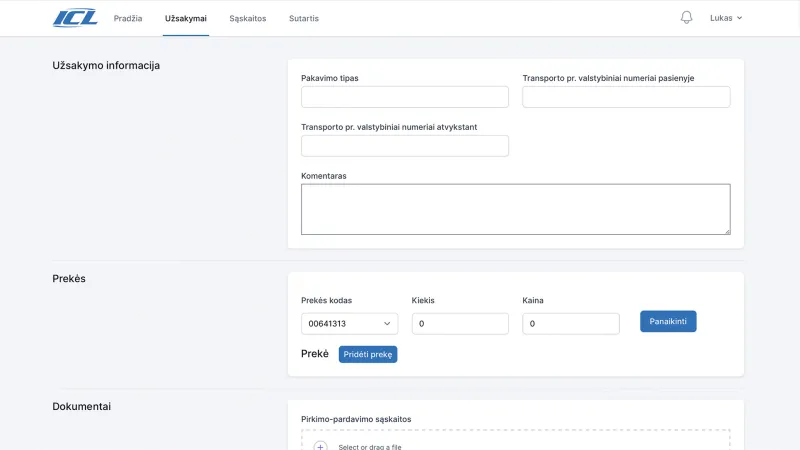Viewport: 800px width, 450px height.
Task: Click the 'Pirkimo-pardavimo sąskaitos' label
Action: click(356, 419)
